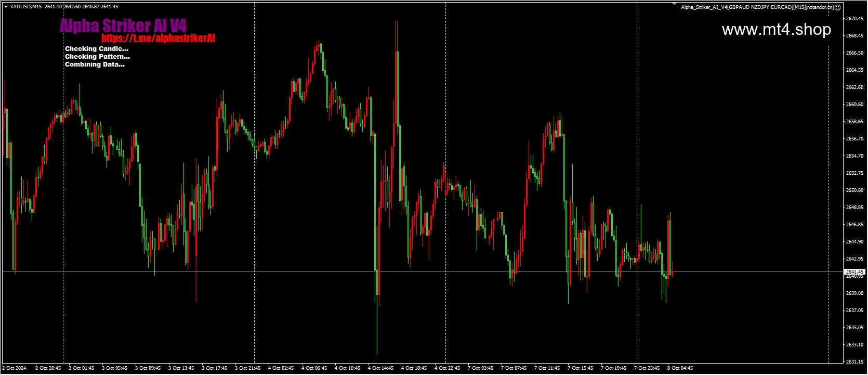Image resolution: width=868 pixels, height=375 pixels.
Task: Click the 3 Oct 01:45 time label
Action: 81,368
